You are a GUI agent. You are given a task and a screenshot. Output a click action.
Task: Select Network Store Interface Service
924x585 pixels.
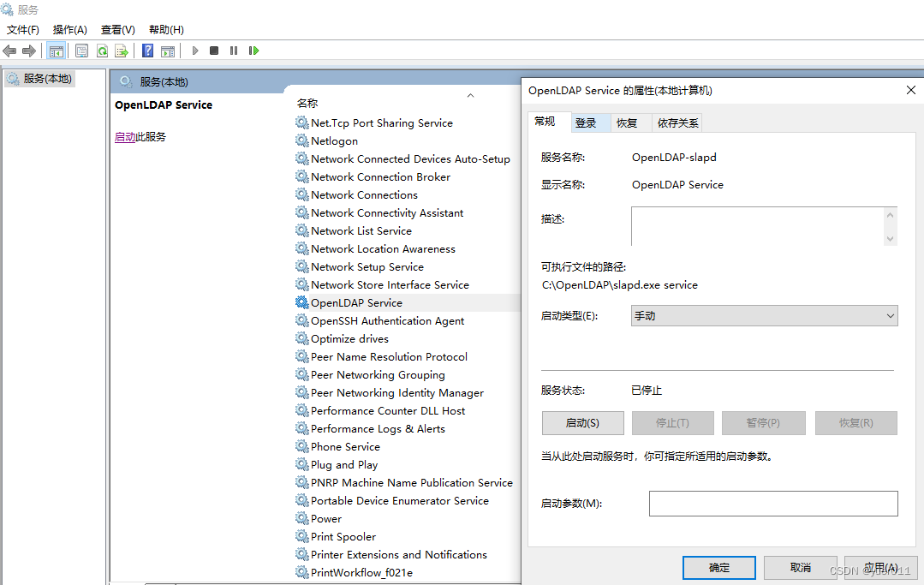point(390,284)
